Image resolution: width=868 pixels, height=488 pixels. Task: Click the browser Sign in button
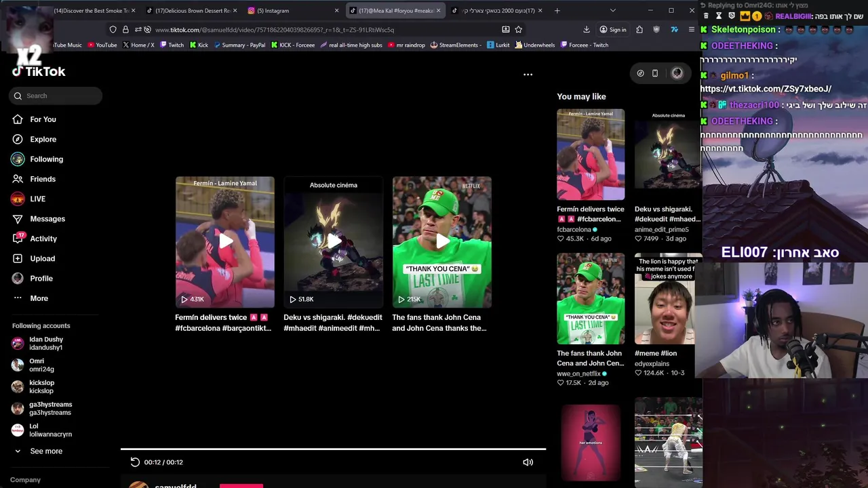click(x=613, y=30)
